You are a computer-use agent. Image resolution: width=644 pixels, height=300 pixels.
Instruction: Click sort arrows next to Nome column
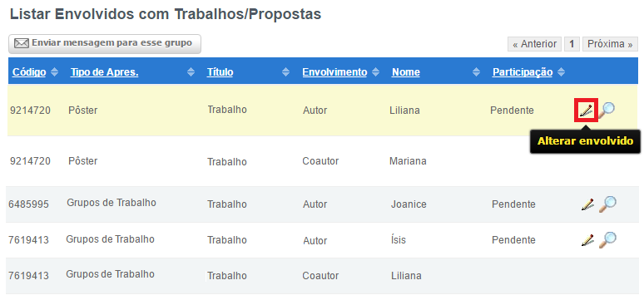[476, 72]
